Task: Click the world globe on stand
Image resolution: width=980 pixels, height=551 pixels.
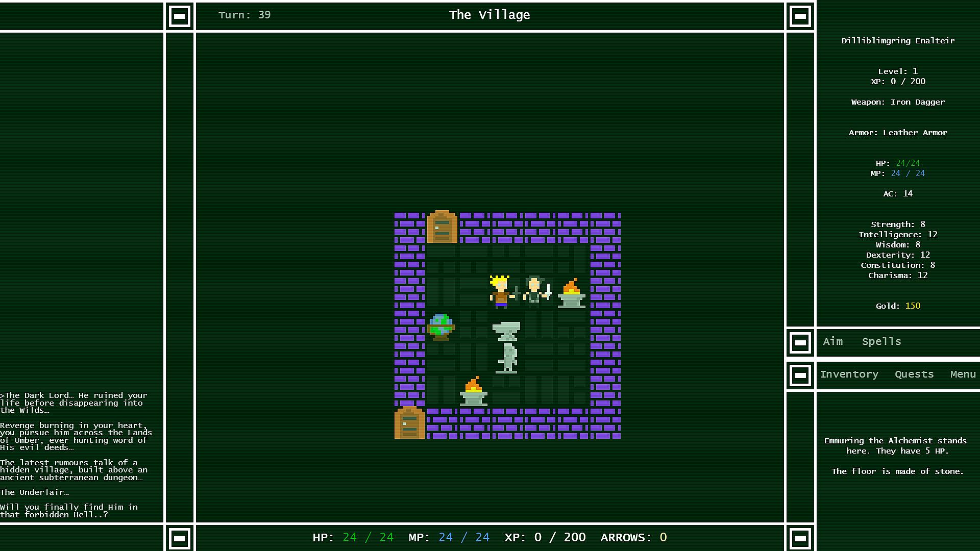Action: [440, 327]
